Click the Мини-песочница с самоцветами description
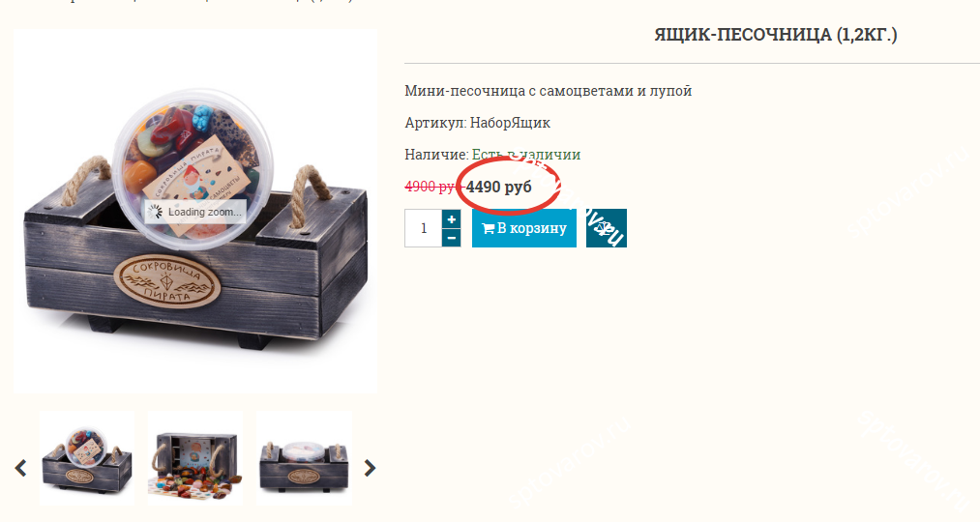 (x=549, y=91)
